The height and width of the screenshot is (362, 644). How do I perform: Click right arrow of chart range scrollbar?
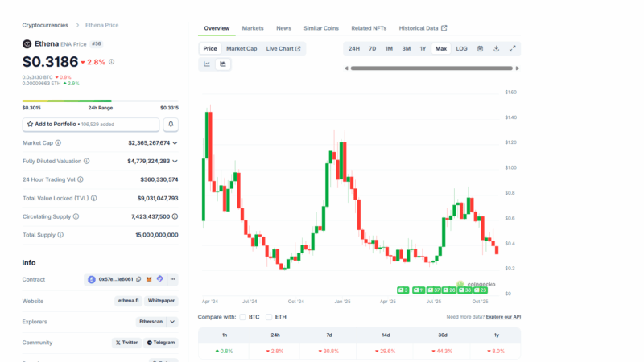pyautogui.click(x=518, y=68)
